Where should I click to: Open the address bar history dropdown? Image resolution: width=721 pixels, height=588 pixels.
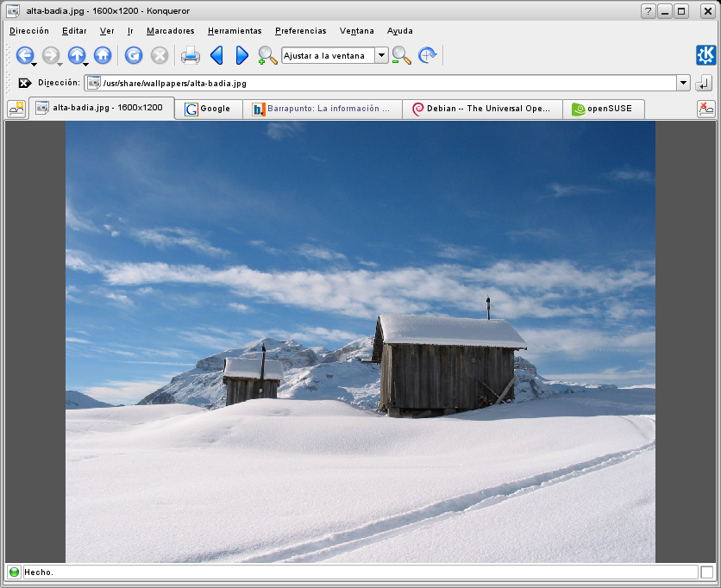tap(684, 84)
